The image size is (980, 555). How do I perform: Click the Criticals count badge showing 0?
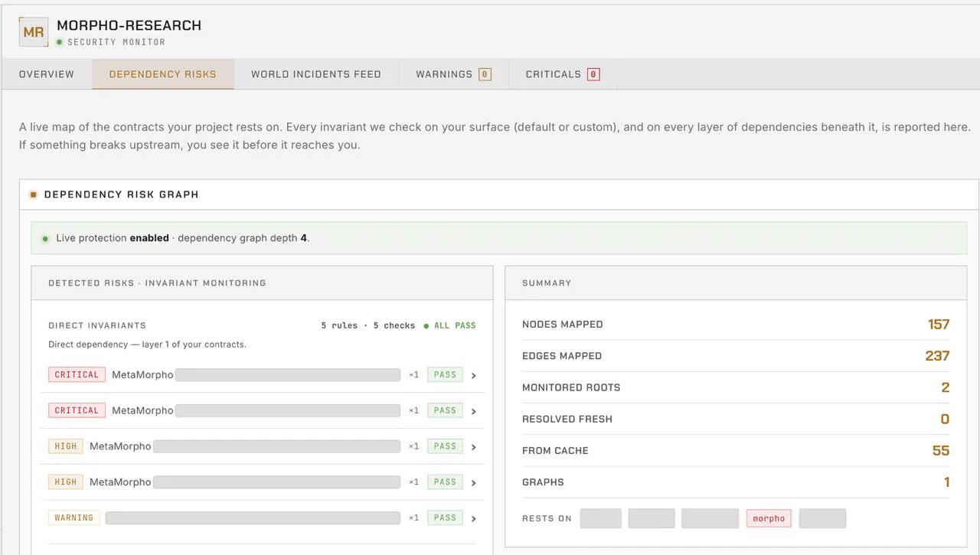point(593,74)
